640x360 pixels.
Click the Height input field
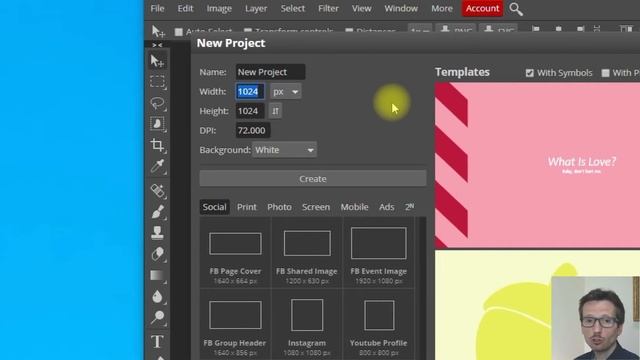[x=250, y=111]
